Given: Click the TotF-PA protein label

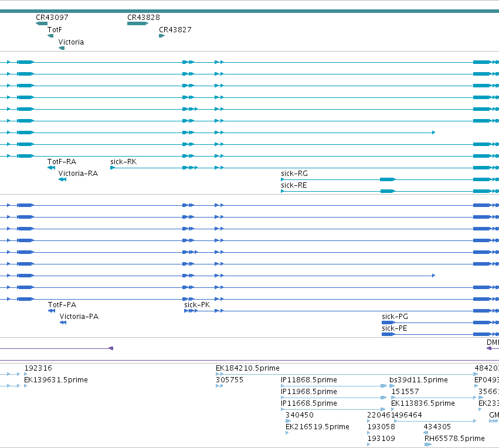Looking at the screenshot, I should pos(62,305).
